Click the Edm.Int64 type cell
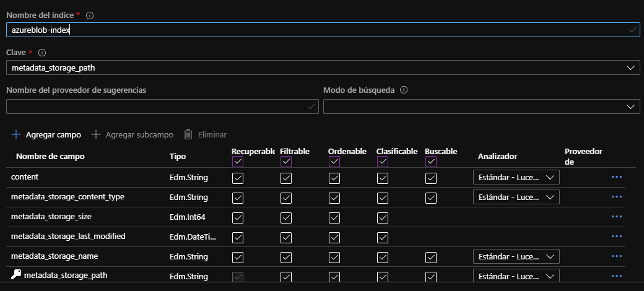This screenshot has height=291, width=644. click(x=187, y=217)
